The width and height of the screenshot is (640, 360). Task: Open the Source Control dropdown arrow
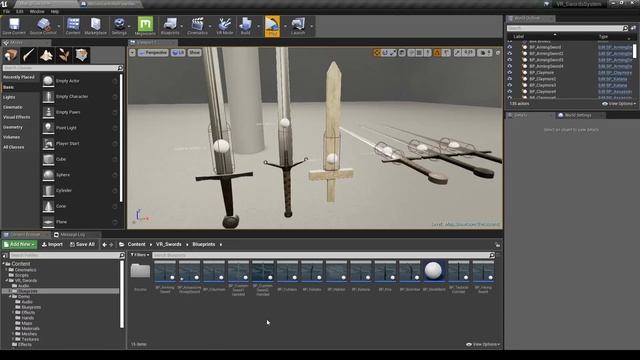pyautogui.click(x=58, y=26)
